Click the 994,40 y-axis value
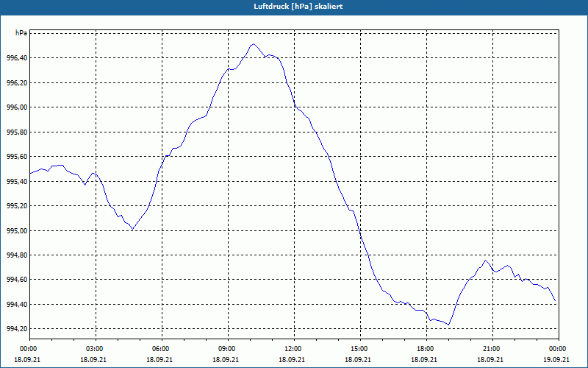The height and width of the screenshot is (368, 588). tap(17, 305)
